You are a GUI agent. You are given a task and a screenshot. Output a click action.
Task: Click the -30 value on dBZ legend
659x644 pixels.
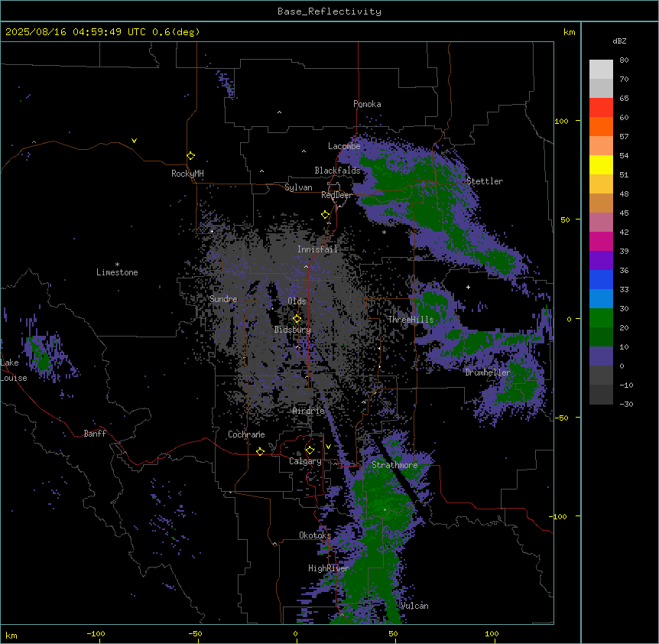point(626,404)
